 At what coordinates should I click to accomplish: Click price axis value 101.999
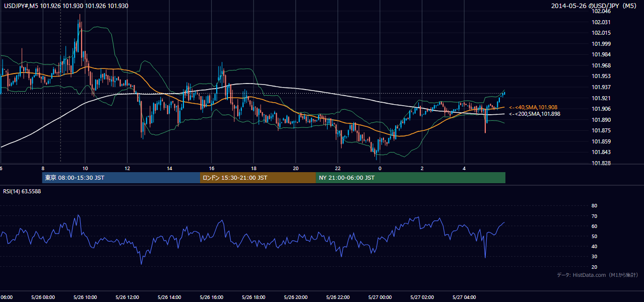tap(601, 44)
